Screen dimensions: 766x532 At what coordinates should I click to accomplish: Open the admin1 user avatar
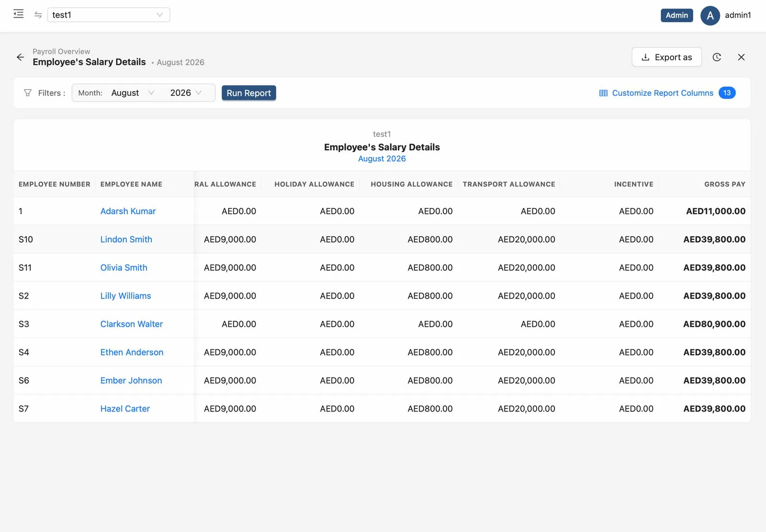point(710,15)
